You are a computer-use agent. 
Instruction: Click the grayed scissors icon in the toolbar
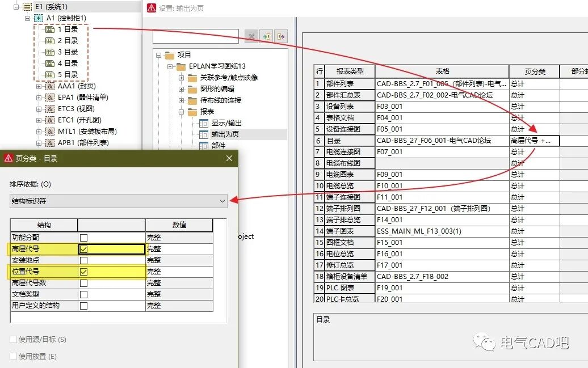pos(250,36)
